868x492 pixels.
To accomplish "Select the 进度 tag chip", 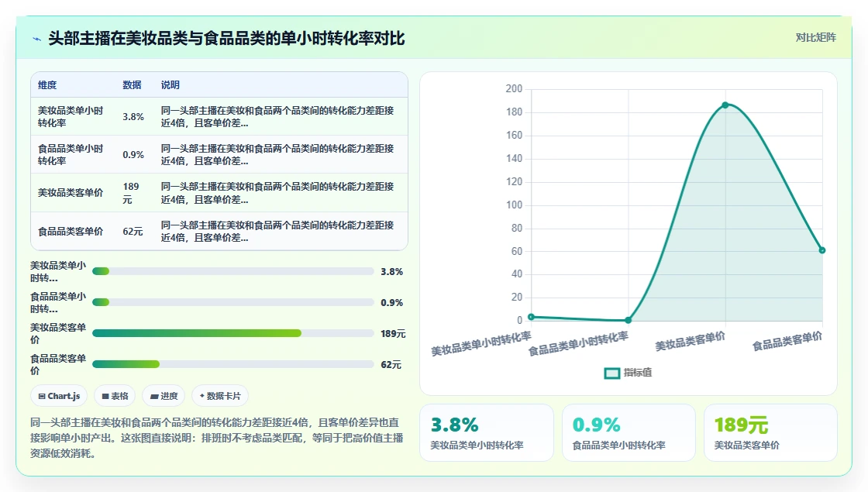I will [164, 396].
